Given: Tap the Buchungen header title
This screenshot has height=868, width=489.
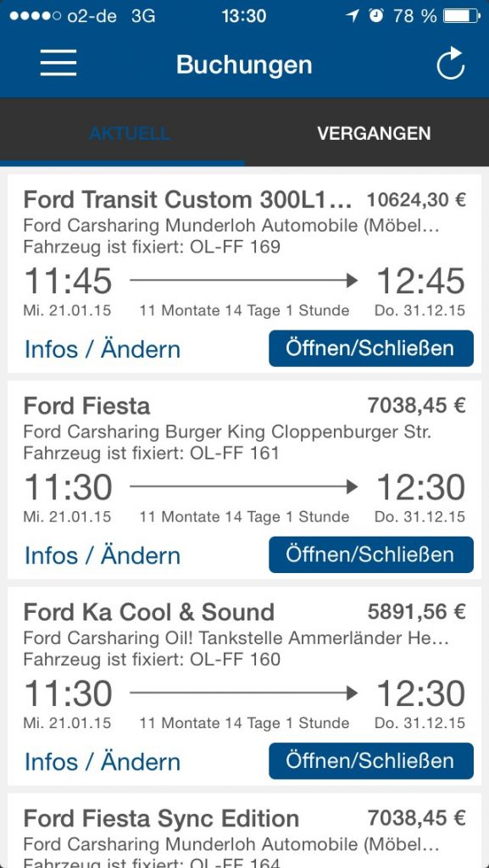Looking at the screenshot, I should pyautogui.click(x=244, y=65).
